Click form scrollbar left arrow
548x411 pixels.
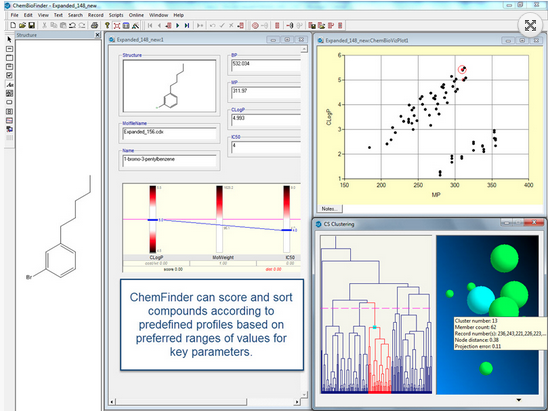[112, 402]
